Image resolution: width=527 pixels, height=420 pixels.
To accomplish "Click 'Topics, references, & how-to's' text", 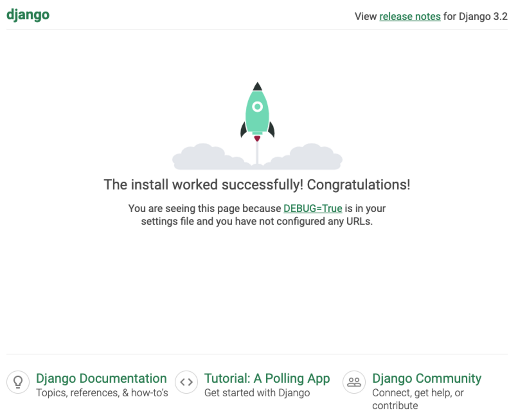I will click(x=102, y=393).
